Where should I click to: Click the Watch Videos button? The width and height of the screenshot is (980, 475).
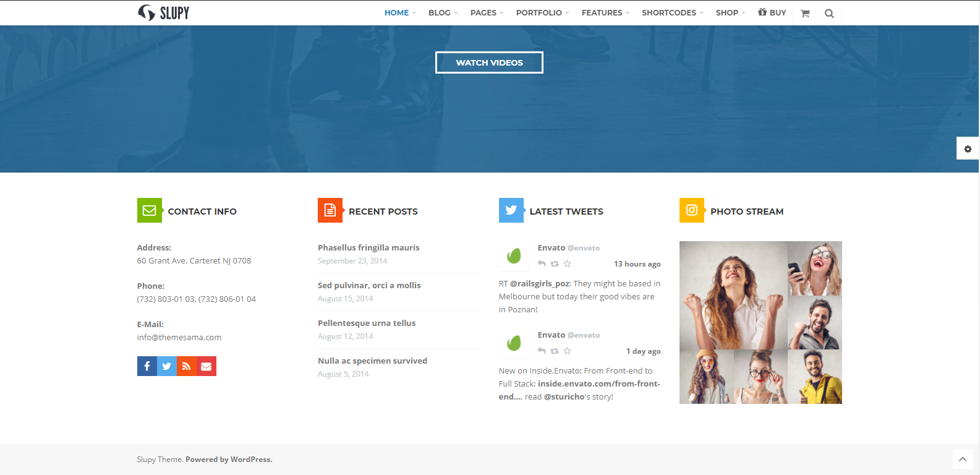click(489, 62)
